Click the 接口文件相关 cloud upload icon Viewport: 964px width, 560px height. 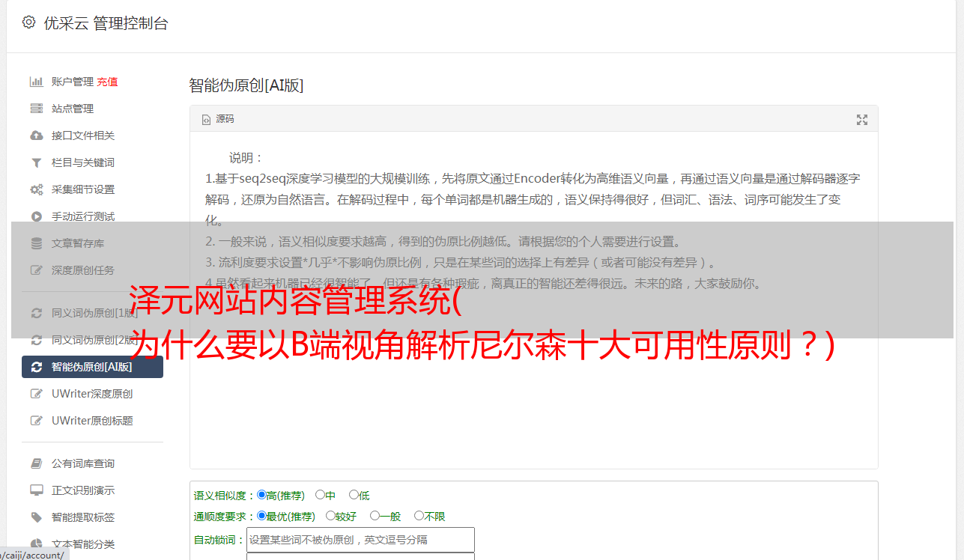[36, 136]
